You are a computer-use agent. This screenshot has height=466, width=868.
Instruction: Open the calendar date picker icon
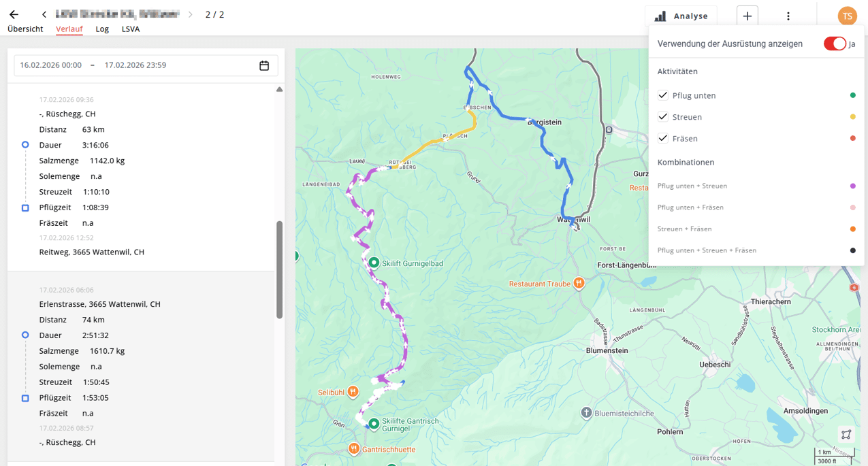[x=264, y=65]
